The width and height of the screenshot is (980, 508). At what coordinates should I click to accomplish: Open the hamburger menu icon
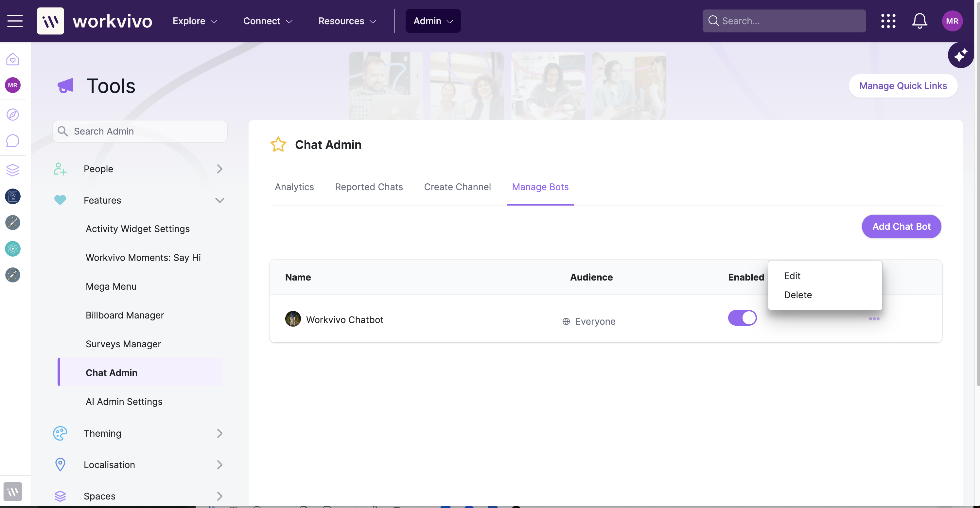click(15, 21)
